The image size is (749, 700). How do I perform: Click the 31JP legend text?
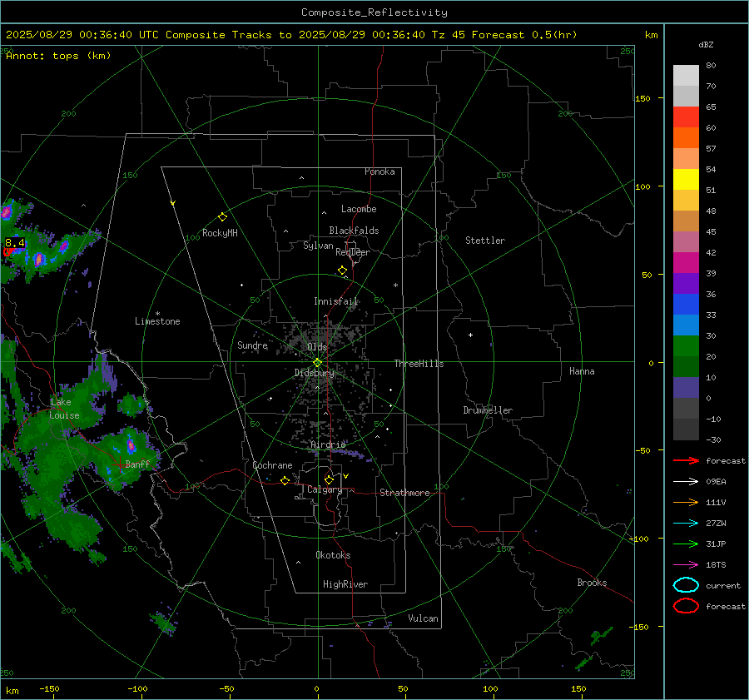[x=716, y=544]
